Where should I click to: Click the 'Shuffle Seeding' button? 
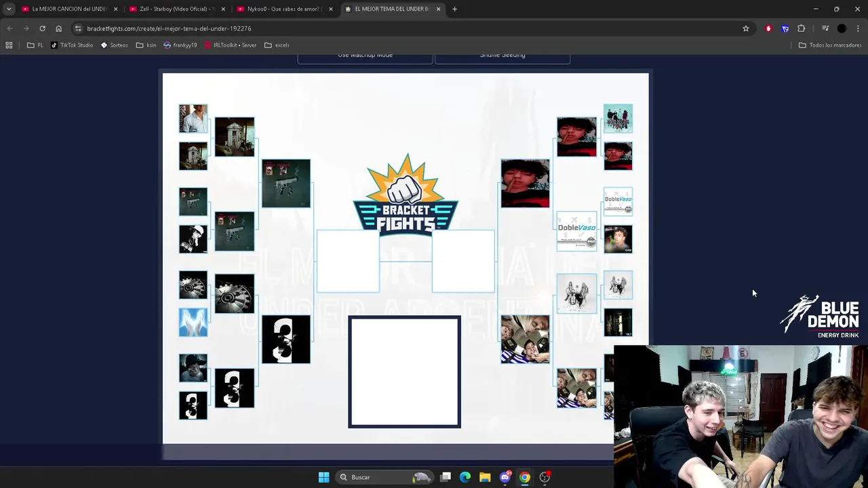pos(502,57)
